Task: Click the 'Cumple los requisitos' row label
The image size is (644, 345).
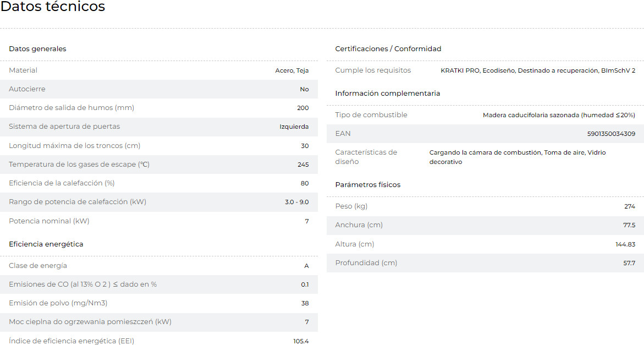Action: point(373,70)
